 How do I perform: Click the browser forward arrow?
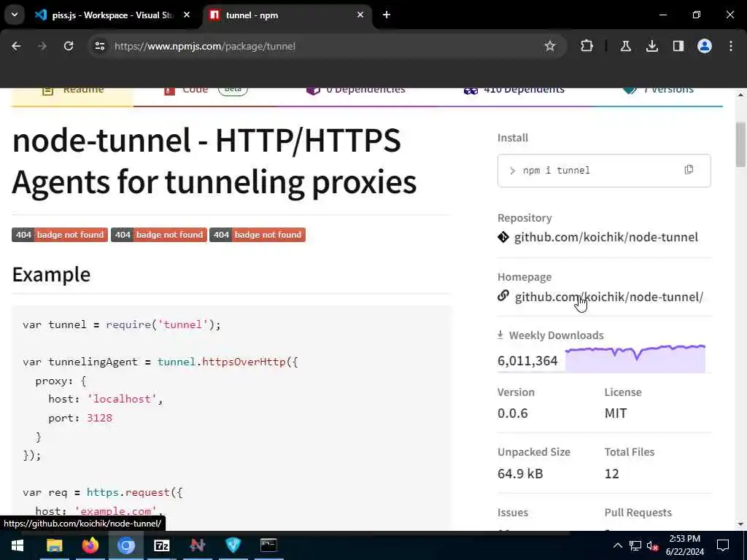pos(42,46)
